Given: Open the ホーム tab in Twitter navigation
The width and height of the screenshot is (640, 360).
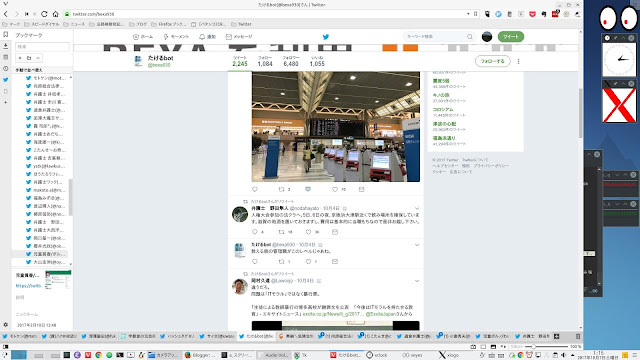Looking at the screenshot, I should [x=143, y=37].
